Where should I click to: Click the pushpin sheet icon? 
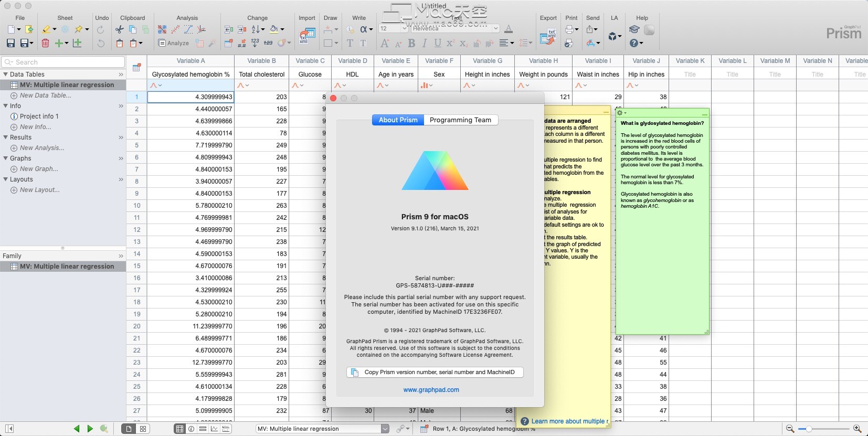(79, 29)
